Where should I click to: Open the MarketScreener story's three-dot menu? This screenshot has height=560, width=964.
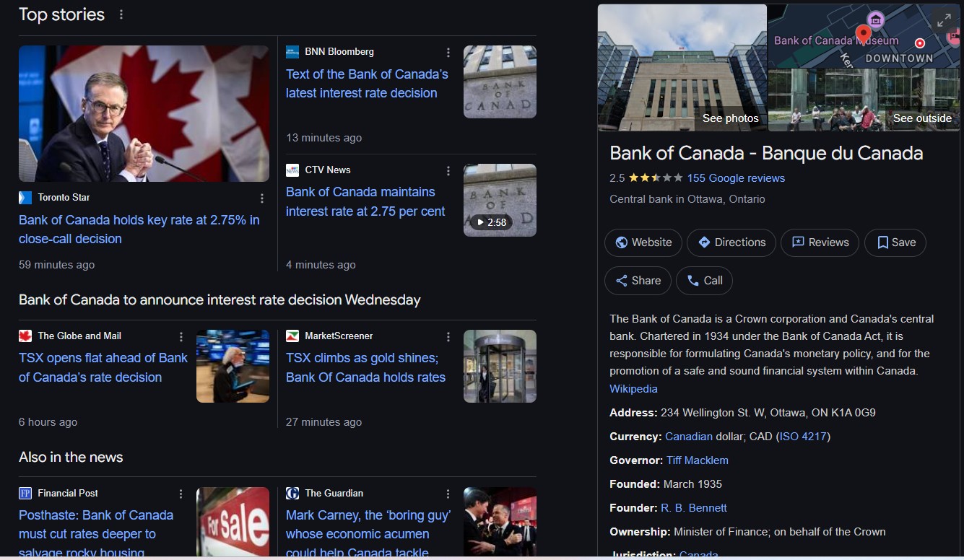pos(448,337)
